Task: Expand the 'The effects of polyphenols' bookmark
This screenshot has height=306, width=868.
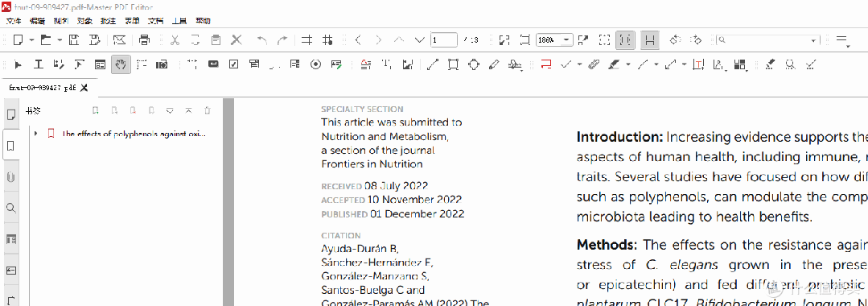Action: [36, 134]
